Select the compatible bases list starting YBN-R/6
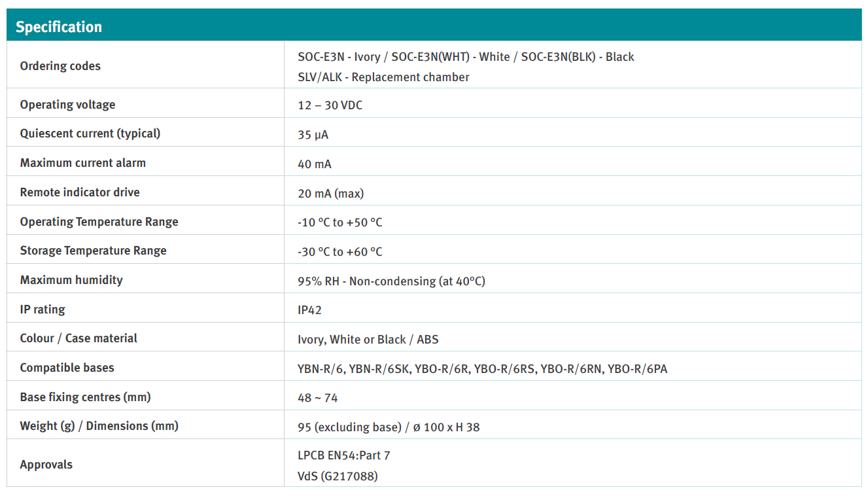 coord(482,369)
